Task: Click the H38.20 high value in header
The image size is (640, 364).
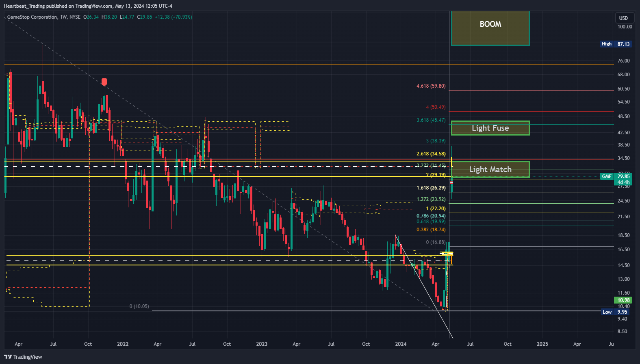Action: [x=109, y=17]
